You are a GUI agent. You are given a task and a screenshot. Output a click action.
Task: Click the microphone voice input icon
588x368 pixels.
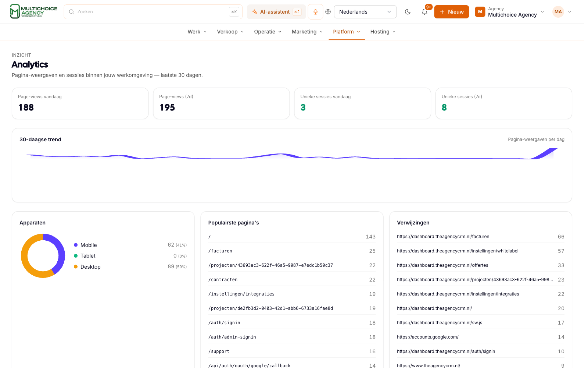tap(315, 12)
